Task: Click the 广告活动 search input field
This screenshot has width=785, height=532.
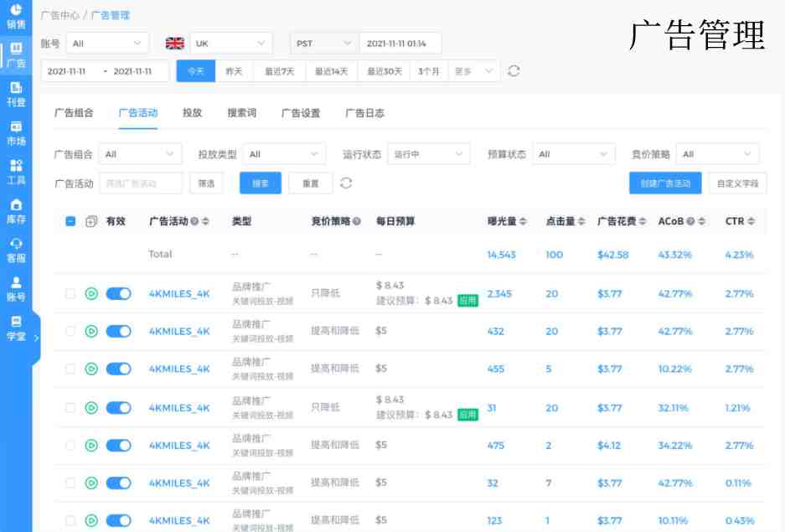Action: click(140, 183)
